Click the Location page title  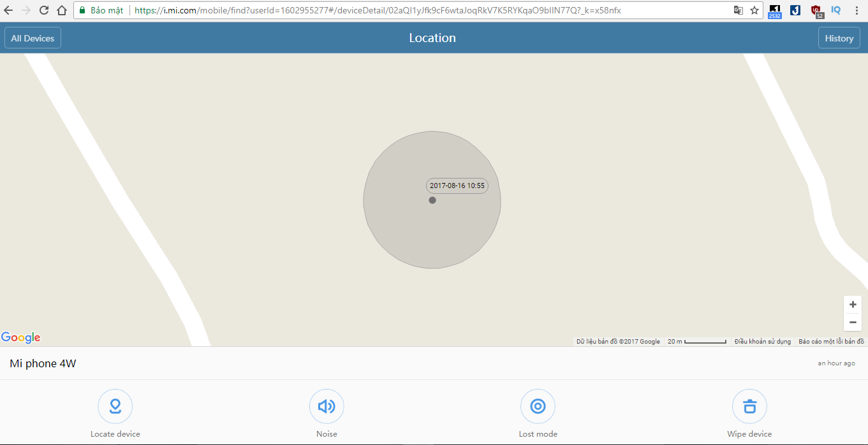(x=432, y=38)
